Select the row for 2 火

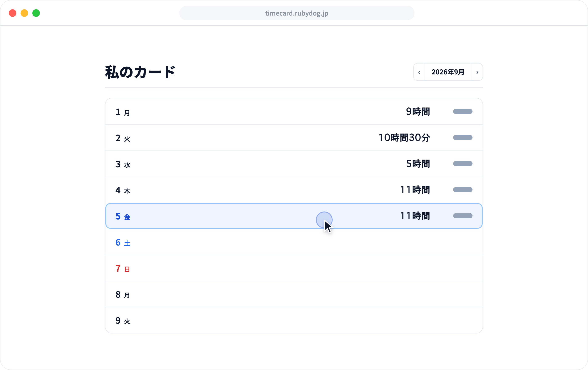click(x=294, y=138)
